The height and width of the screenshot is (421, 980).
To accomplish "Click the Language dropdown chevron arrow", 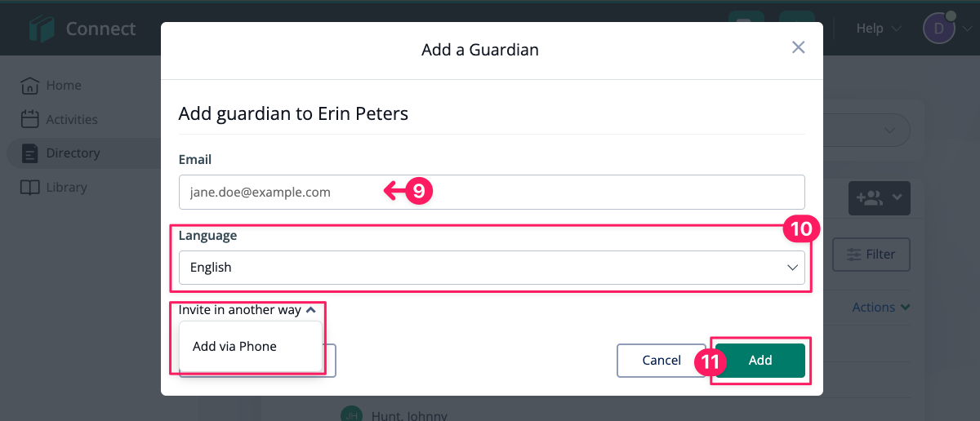I will (x=791, y=268).
